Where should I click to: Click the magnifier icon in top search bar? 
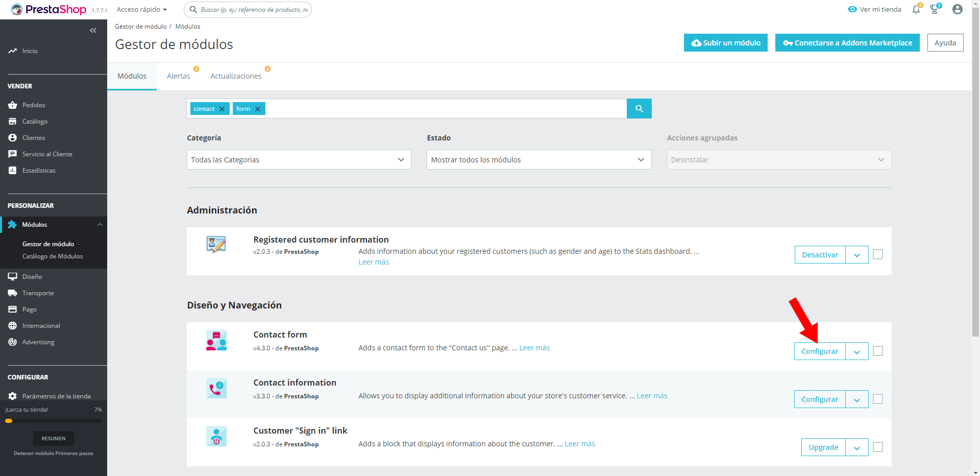coord(193,10)
